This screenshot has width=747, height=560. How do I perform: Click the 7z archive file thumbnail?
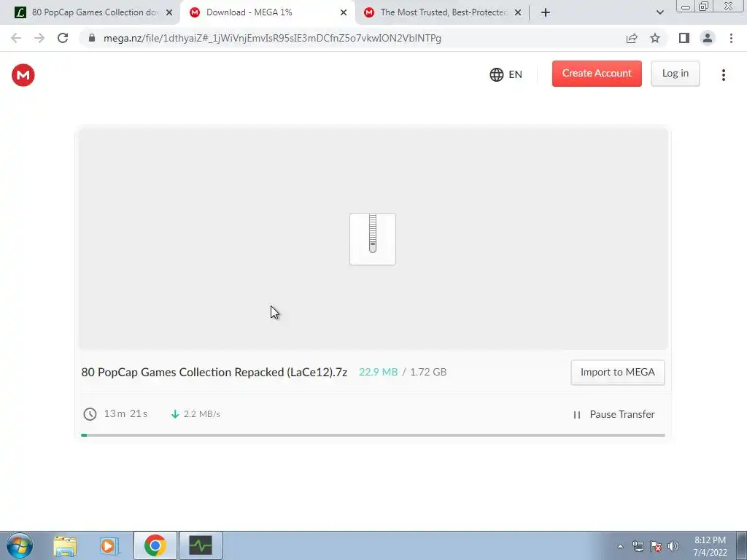pyautogui.click(x=373, y=239)
